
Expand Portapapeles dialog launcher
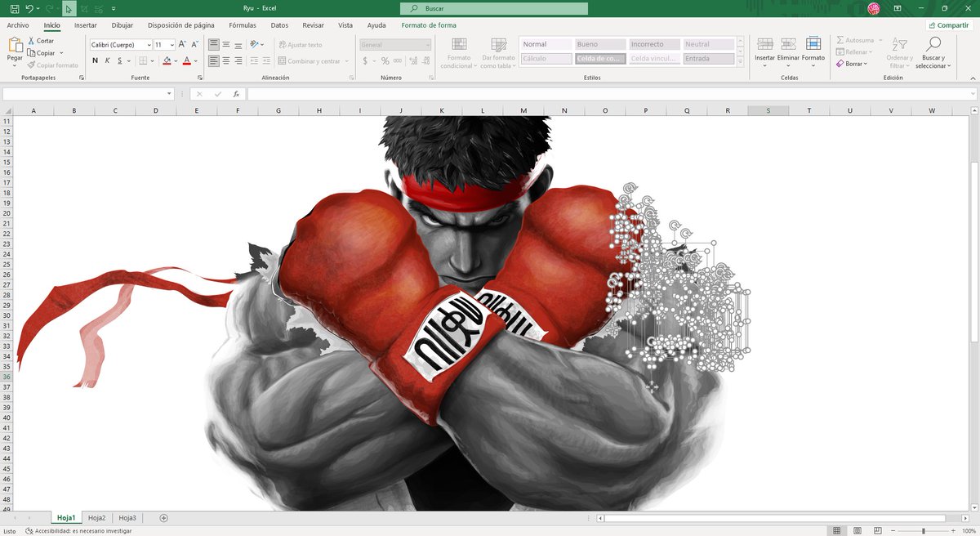[x=82, y=78]
